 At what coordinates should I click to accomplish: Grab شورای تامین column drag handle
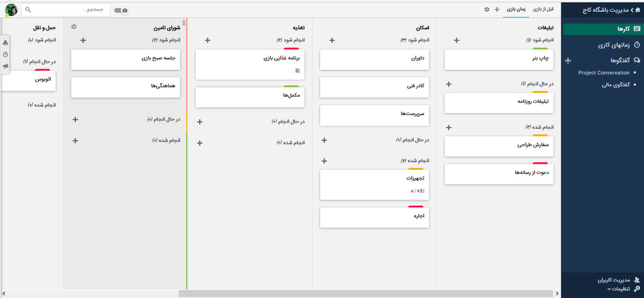(184, 23)
